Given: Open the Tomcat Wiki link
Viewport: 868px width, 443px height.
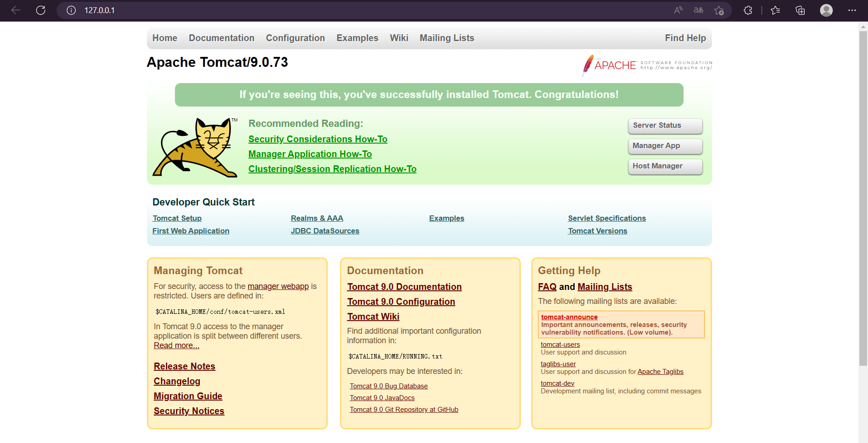Looking at the screenshot, I should tap(373, 317).
